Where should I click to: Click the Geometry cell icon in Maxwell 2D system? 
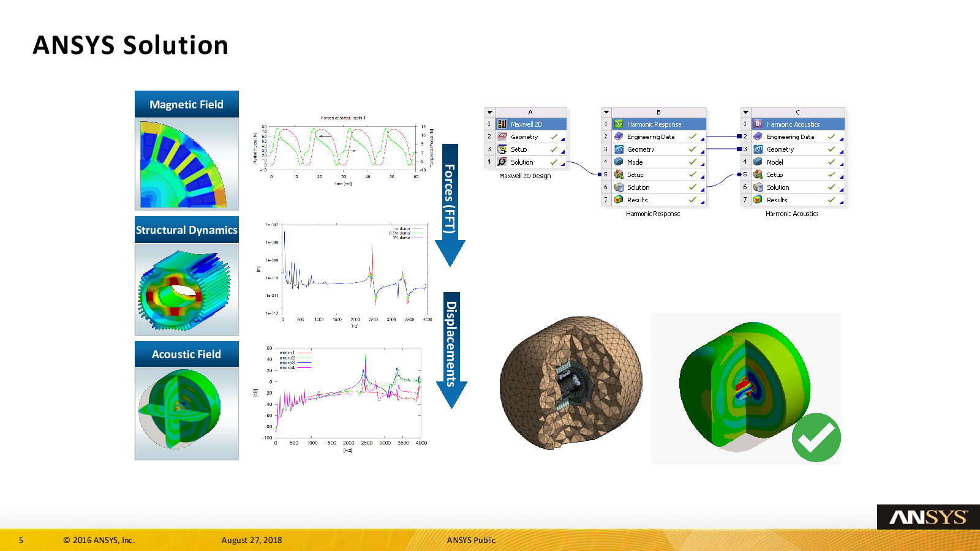coord(502,137)
